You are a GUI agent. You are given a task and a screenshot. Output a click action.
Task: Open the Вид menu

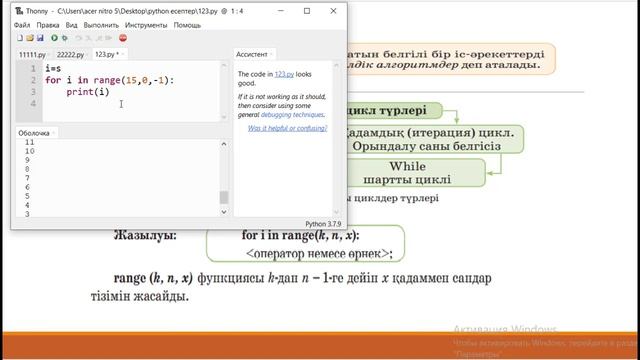71,25
